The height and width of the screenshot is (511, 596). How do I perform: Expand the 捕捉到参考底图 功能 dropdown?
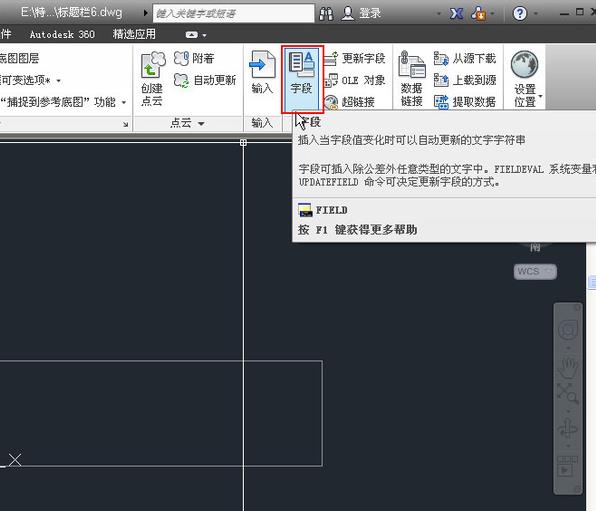pyautogui.click(x=124, y=102)
